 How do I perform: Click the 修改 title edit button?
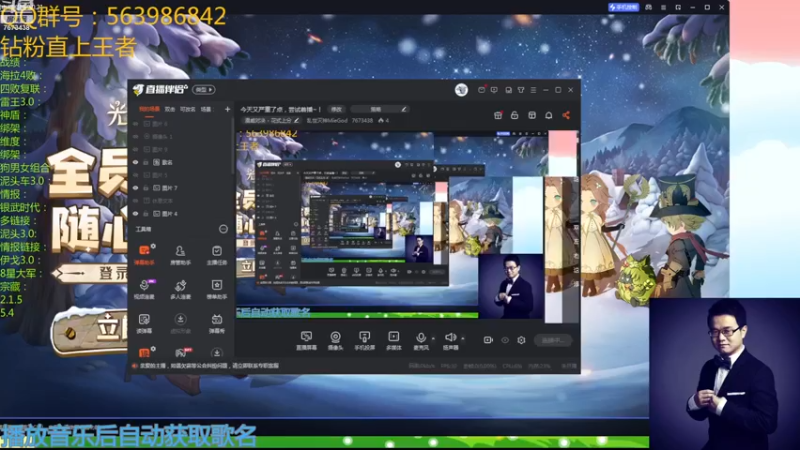tap(336, 109)
